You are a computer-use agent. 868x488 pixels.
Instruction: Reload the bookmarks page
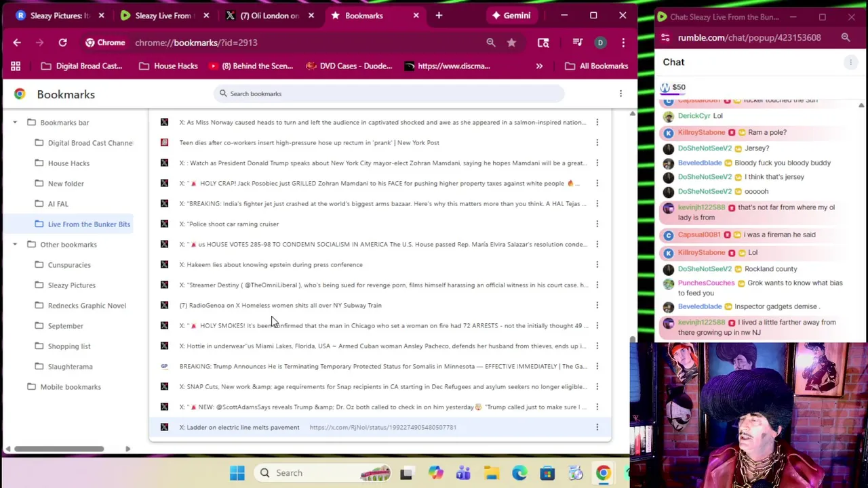[x=62, y=43]
